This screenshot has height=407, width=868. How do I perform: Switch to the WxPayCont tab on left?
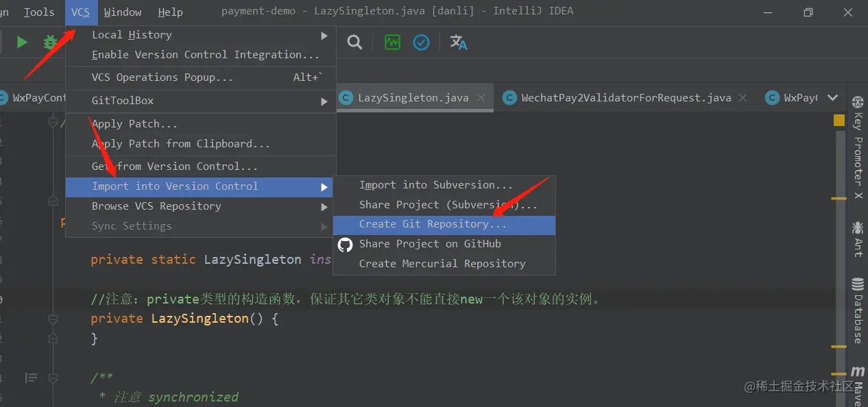[33, 98]
